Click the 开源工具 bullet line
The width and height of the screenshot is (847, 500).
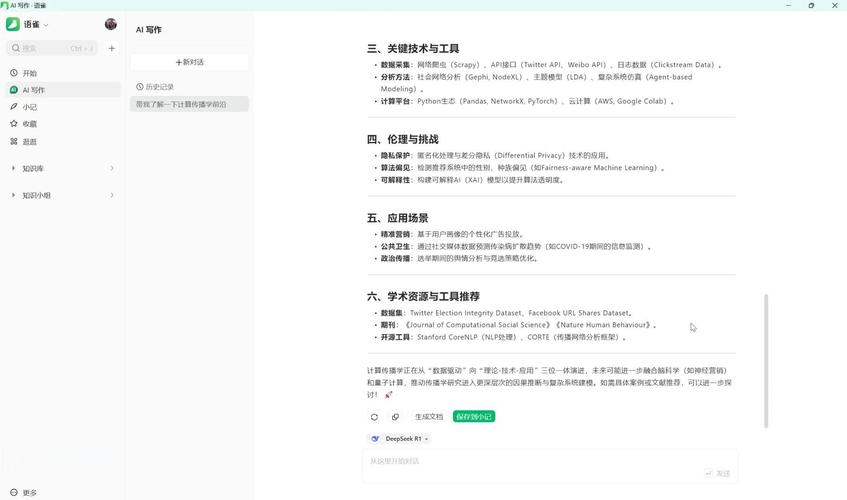(x=503, y=337)
